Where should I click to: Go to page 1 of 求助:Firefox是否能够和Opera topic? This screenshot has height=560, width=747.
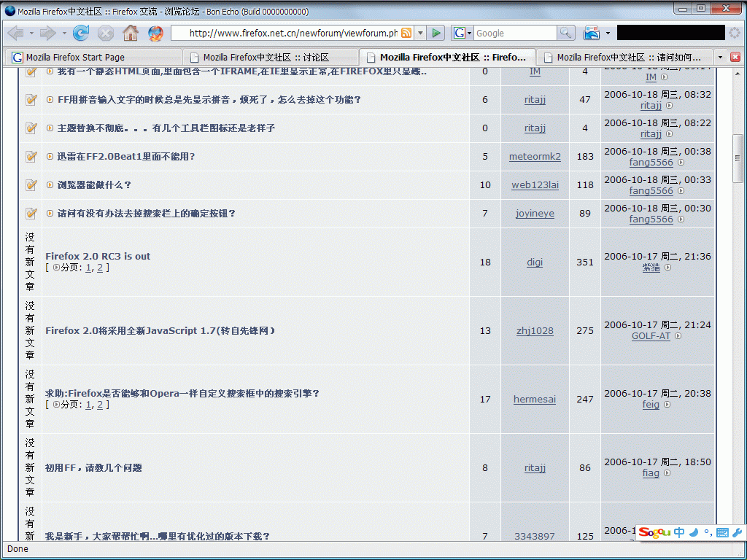click(88, 405)
